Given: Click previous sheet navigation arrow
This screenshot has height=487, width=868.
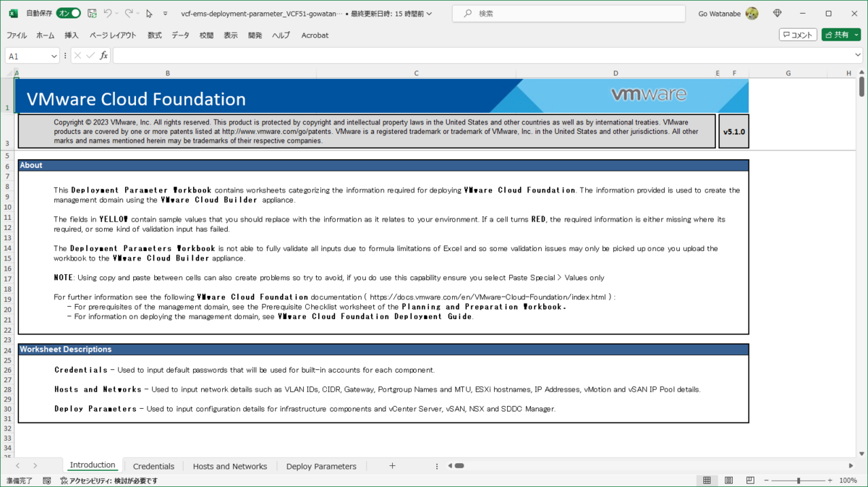Looking at the screenshot, I should [x=18, y=466].
